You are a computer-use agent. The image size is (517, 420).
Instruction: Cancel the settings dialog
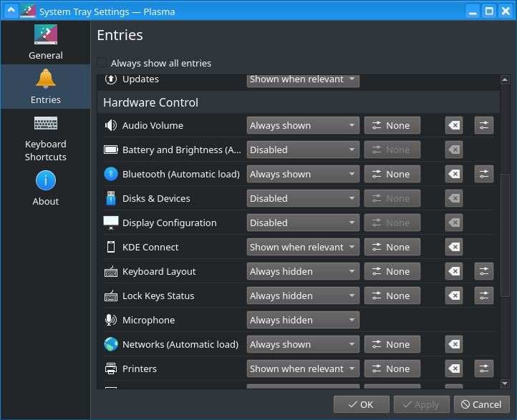coord(482,404)
